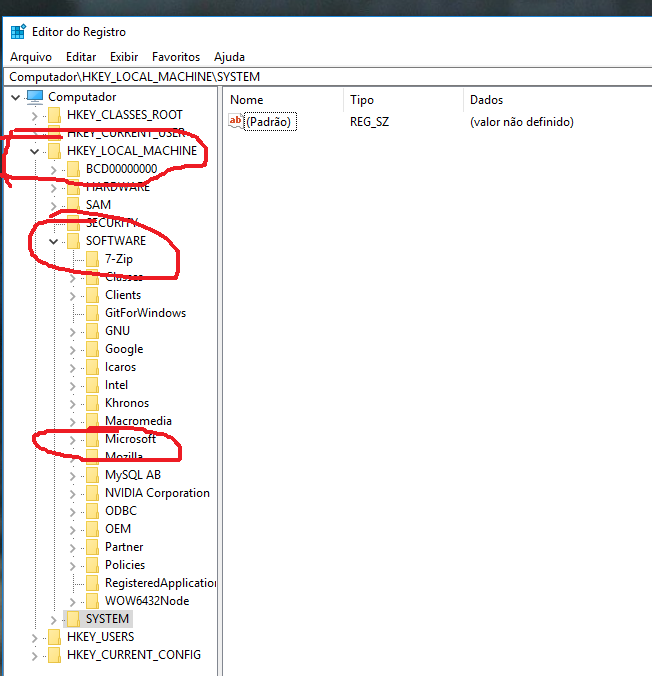652x676 pixels.
Task: Expand the GNU key
Action: tap(72, 332)
